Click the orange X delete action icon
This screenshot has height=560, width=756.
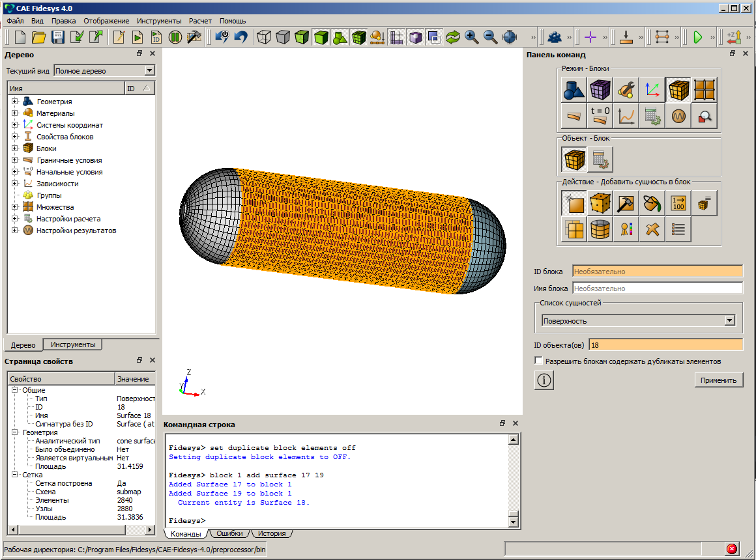(x=652, y=229)
